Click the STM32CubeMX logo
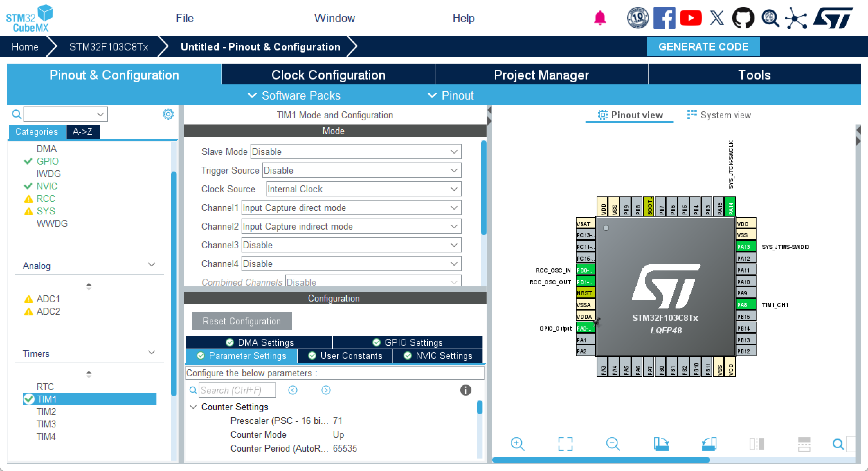This screenshot has height=471, width=868. (29, 18)
